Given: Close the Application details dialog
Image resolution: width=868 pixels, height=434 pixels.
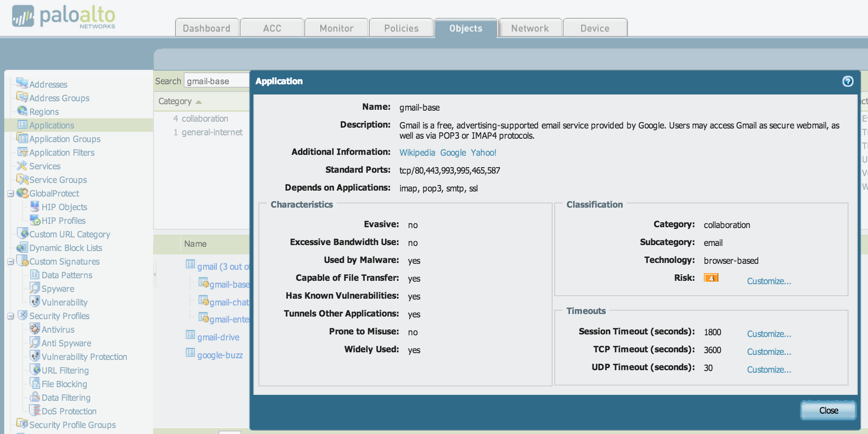Looking at the screenshot, I should [828, 410].
